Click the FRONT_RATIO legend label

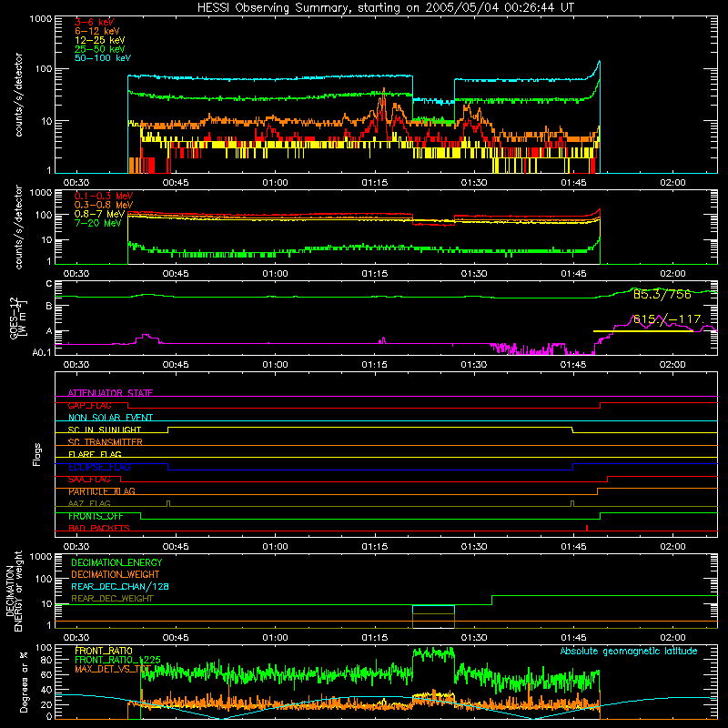(104, 651)
